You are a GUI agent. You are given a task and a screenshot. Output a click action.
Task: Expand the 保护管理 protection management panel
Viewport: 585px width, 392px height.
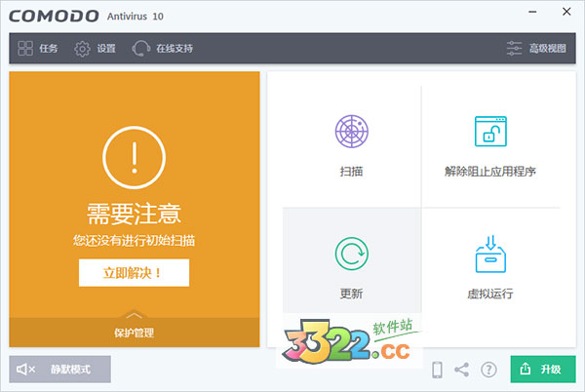click(135, 333)
